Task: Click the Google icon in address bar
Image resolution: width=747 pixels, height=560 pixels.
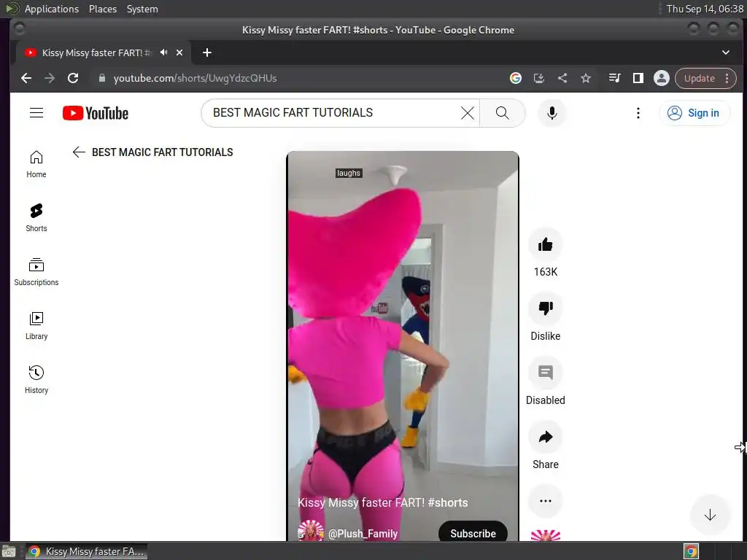Action: [x=516, y=78]
